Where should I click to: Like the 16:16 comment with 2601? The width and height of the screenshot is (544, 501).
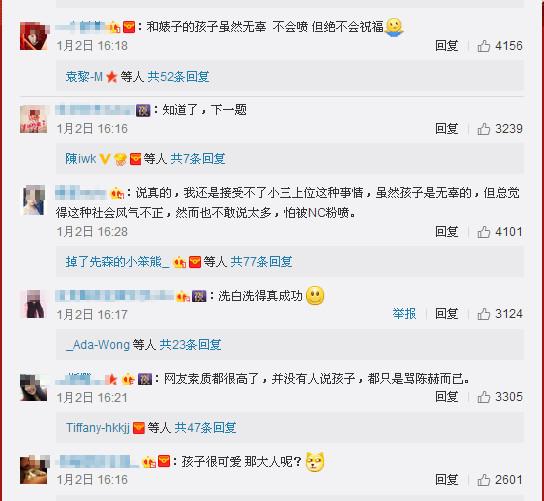pyautogui.click(x=484, y=480)
